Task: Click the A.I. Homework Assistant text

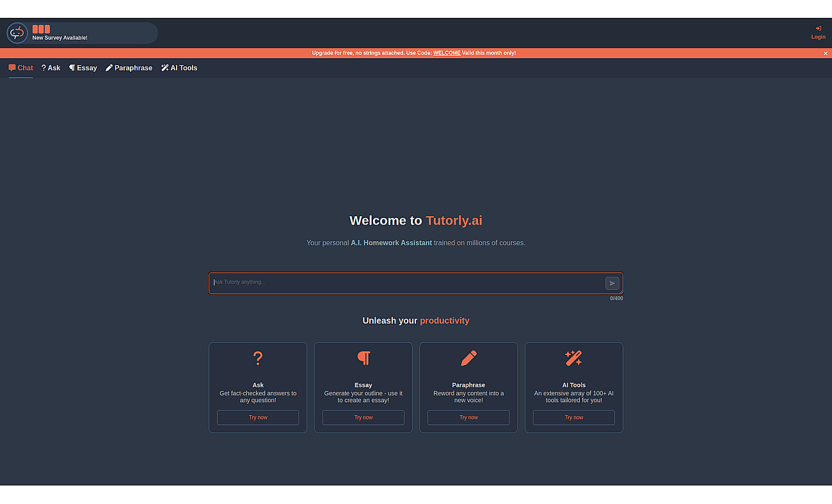Action: (391, 243)
